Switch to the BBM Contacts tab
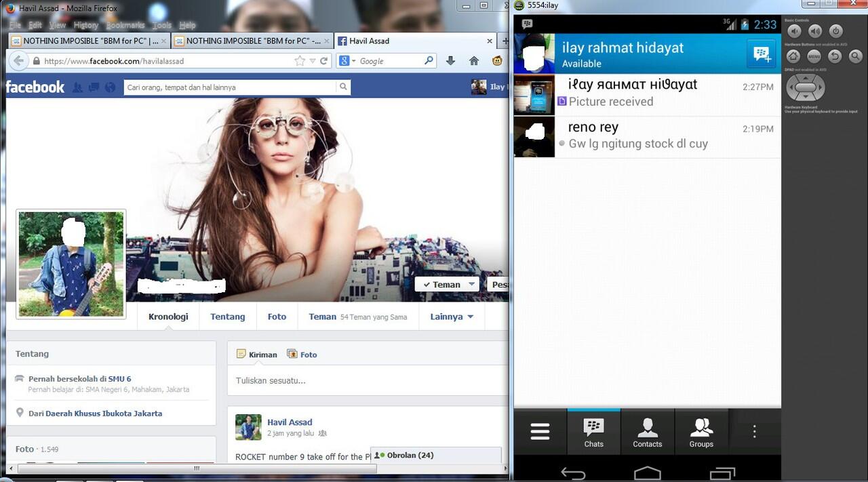The width and height of the screenshot is (868, 482). tap(647, 433)
